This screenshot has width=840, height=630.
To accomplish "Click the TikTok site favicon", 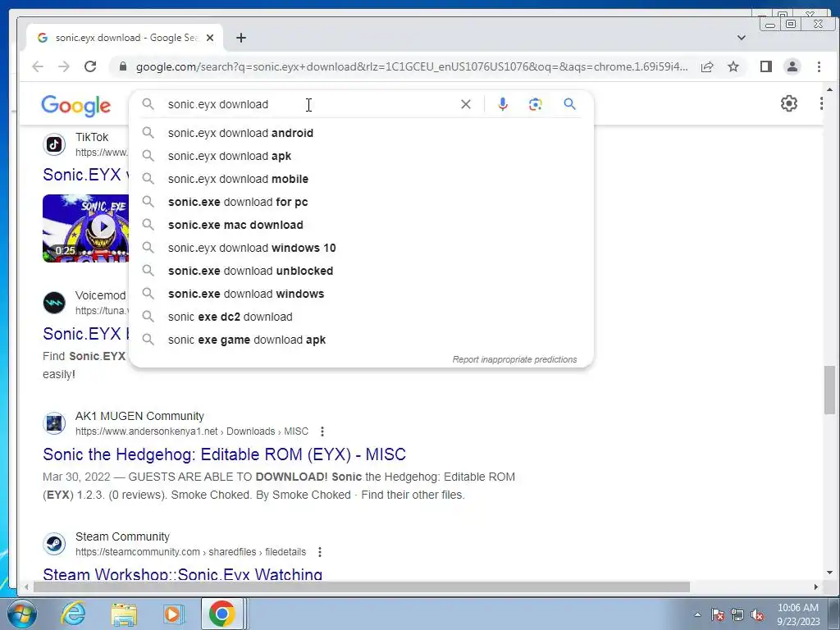I will (x=54, y=144).
